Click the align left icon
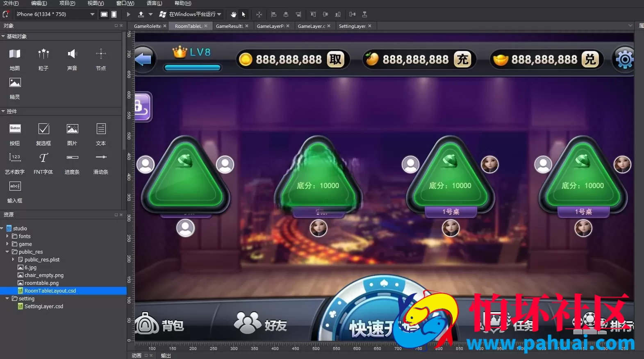This screenshot has height=359, width=644. pyautogui.click(x=274, y=14)
